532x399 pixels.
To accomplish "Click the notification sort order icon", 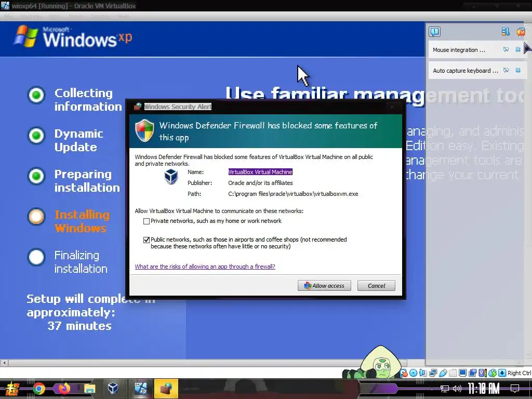I will tap(506, 32).
